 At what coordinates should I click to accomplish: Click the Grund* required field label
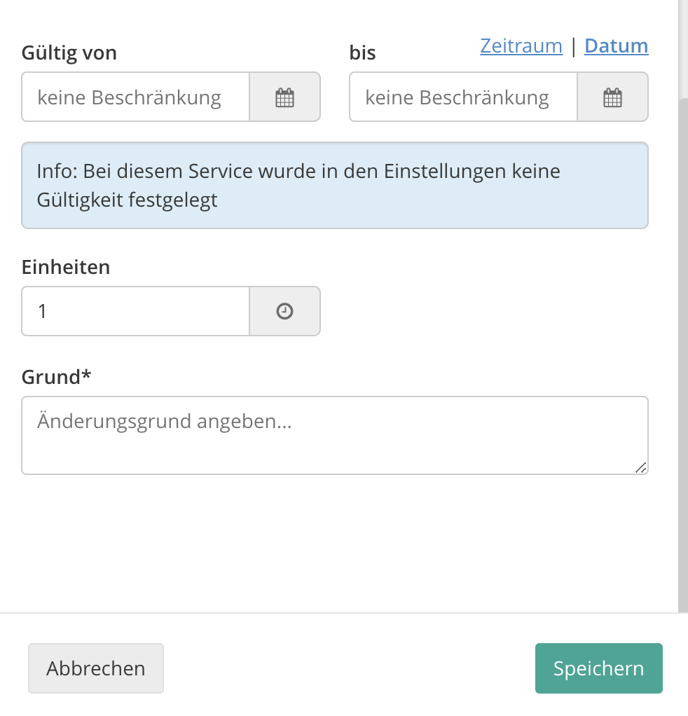point(56,377)
